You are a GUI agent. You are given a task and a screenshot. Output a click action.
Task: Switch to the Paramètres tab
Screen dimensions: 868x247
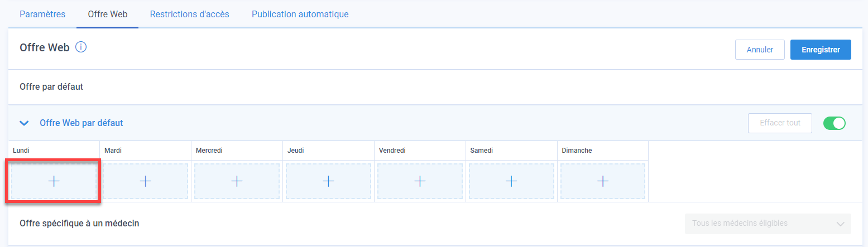tap(42, 14)
